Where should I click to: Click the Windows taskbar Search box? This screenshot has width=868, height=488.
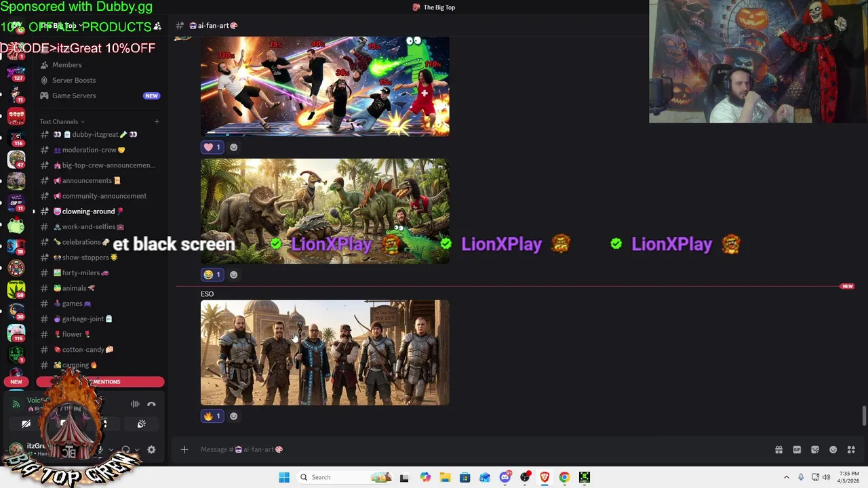click(x=344, y=477)
